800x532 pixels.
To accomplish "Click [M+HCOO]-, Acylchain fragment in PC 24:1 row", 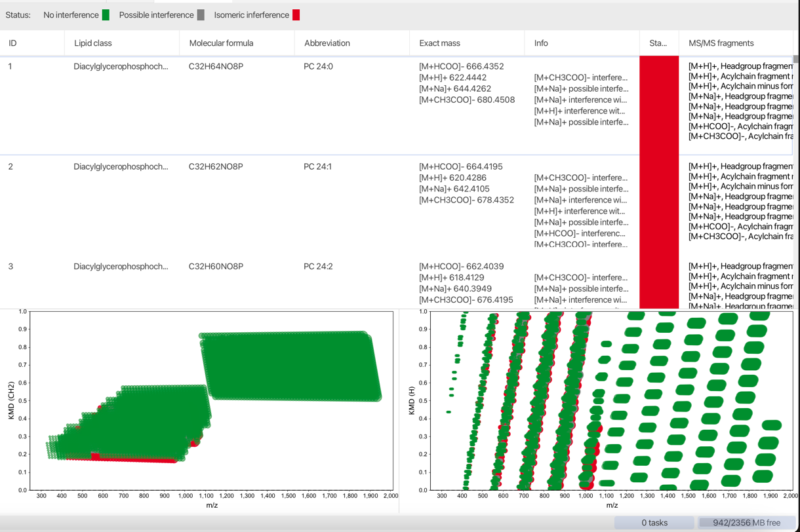I will [x=740, y=226].
